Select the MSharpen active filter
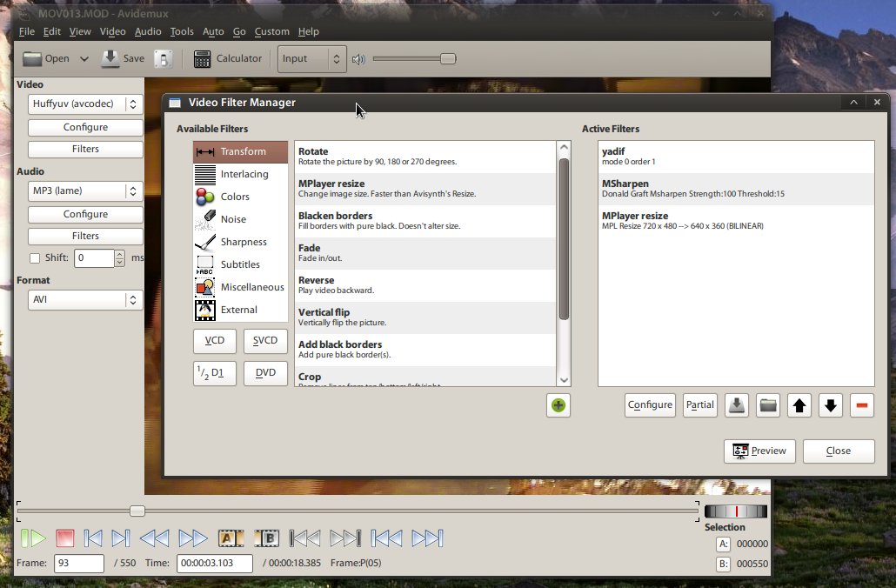This screenshot has width=896, height=588. point(736,189)
